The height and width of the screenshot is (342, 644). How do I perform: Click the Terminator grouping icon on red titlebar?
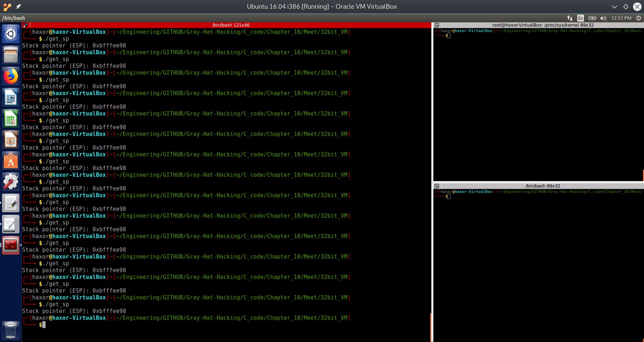(x=25, y=25)
